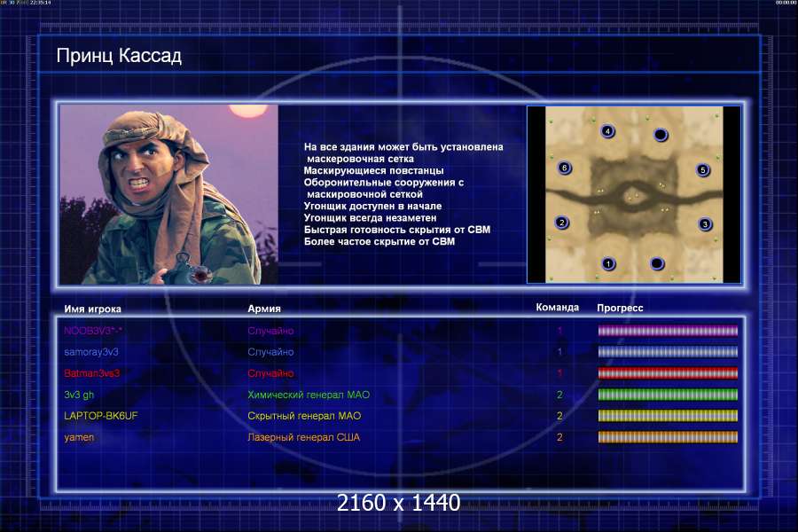Click team number 1 in Batman3vs3 row

[x=559, y=373]
